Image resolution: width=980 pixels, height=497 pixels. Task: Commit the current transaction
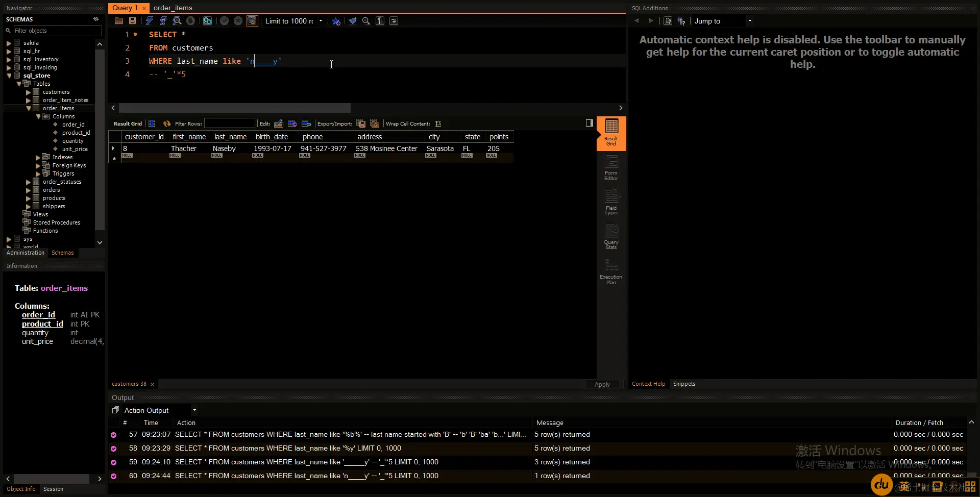[x=225, y=21]
